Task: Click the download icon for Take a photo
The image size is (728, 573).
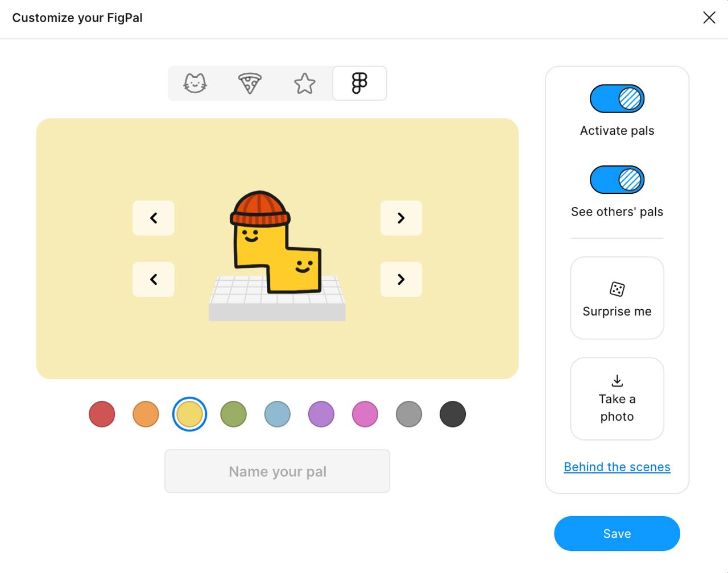Action: click(617, 380)
